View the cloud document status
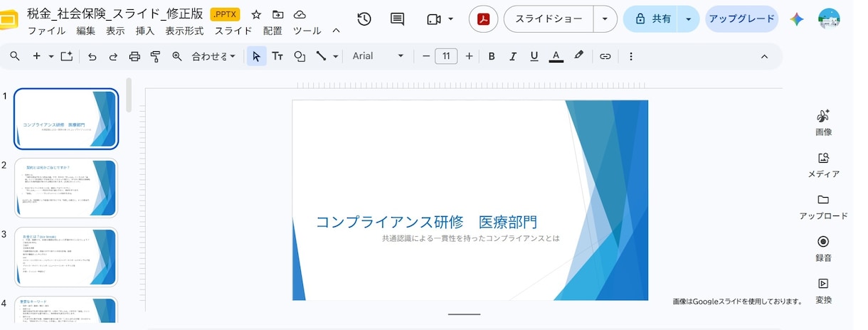This screenshot has height=330, width=868. click(x=300, y=14)
